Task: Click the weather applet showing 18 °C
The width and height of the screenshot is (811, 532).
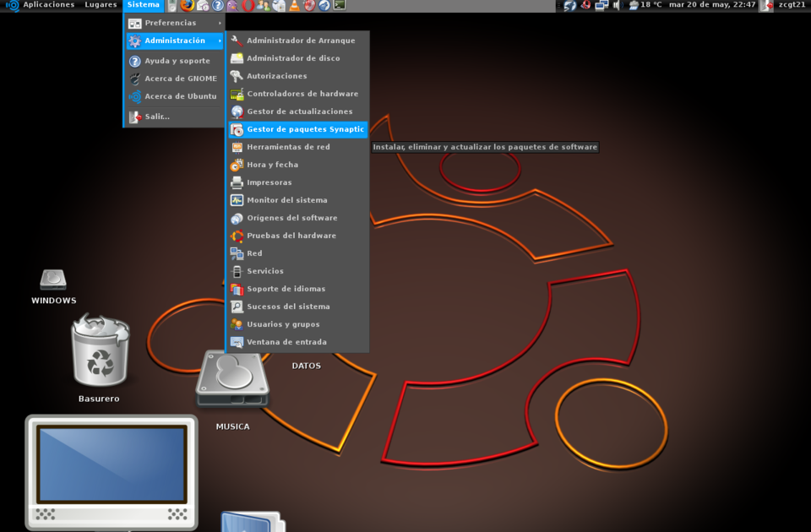Action: tap(645, 6)
